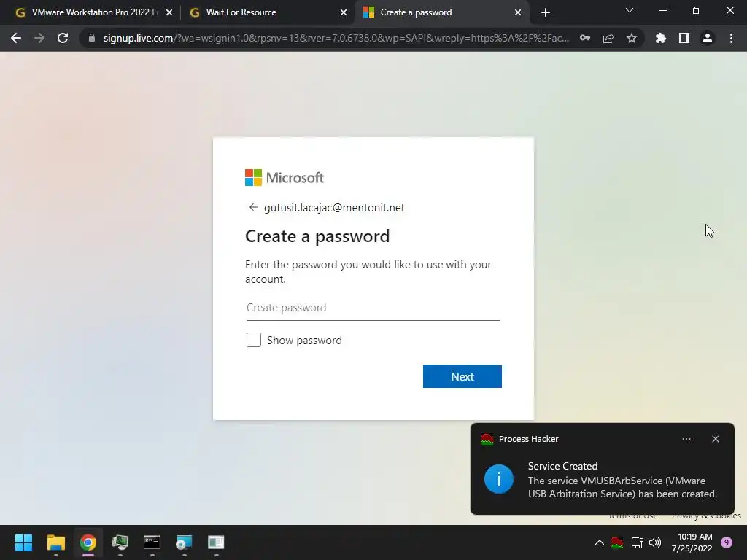Viewport: 747px width, 560px height.
Task: Click Process Hacker tray icon
Action: [x=617, y=542]
